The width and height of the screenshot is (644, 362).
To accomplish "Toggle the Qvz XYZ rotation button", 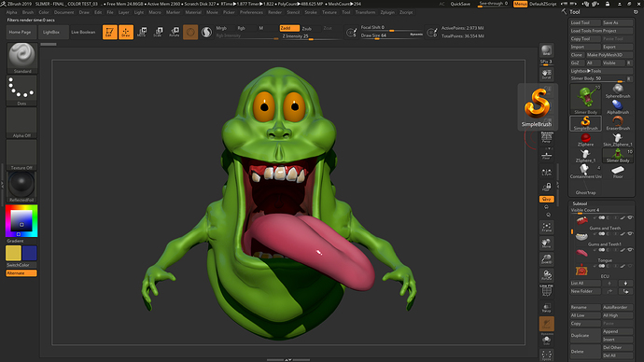I will coord(546,199).
